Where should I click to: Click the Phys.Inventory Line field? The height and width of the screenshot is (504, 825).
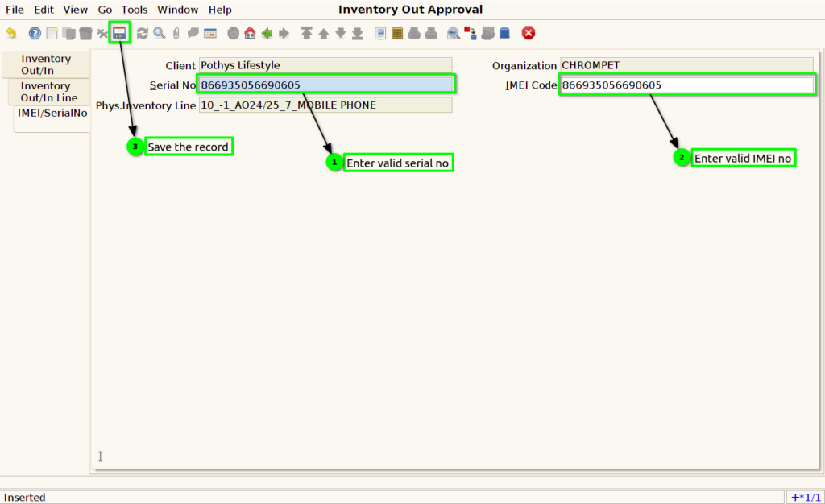point(325,105)
